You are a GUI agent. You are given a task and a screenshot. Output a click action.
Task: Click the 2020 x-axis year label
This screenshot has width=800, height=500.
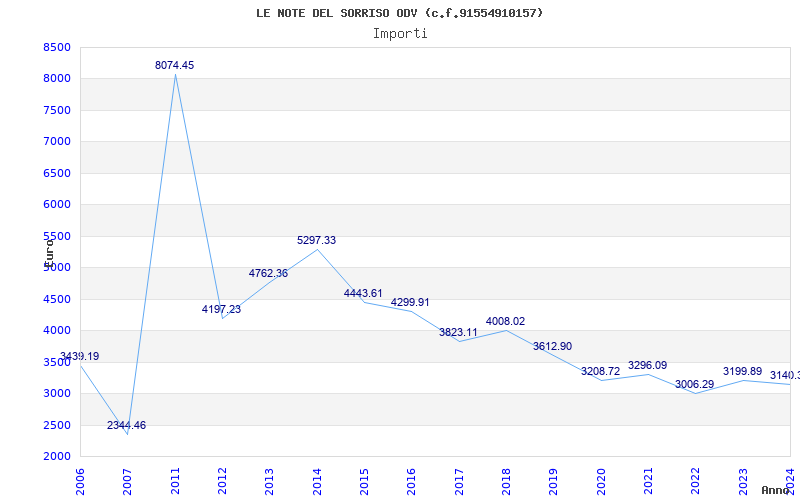point(601,482)
